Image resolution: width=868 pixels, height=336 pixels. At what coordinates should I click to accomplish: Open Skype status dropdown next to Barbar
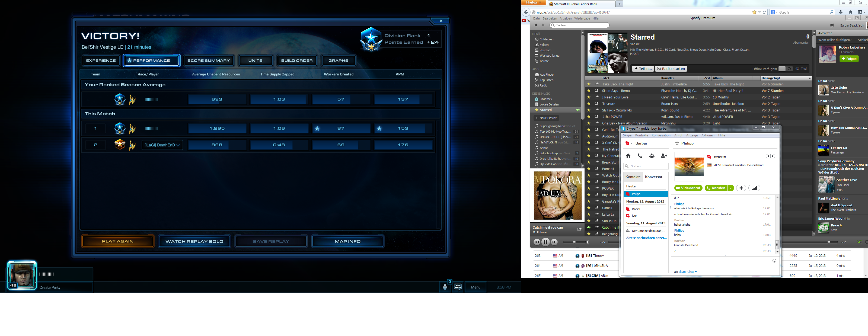[629, 143]
